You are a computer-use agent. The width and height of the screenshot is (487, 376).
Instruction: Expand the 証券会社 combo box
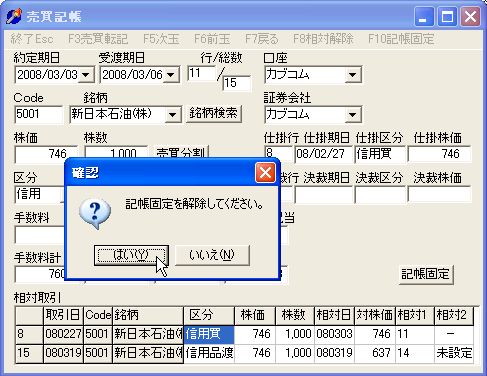[x=353, y=115]
